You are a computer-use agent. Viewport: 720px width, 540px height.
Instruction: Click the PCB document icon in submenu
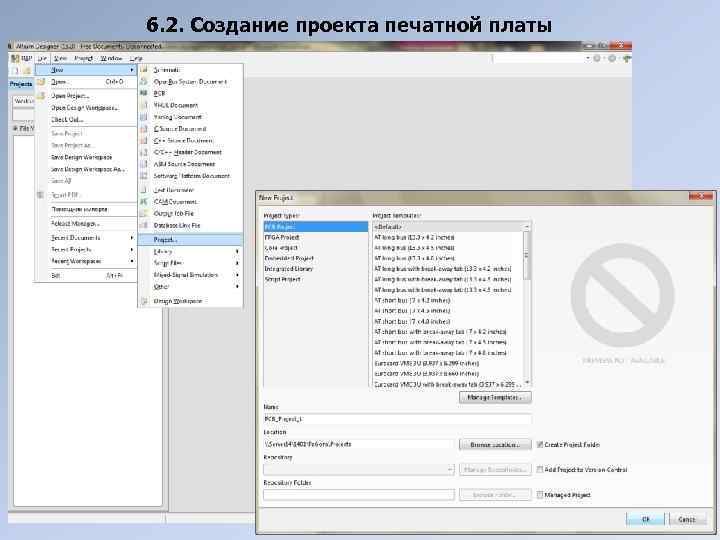(144, 93)
